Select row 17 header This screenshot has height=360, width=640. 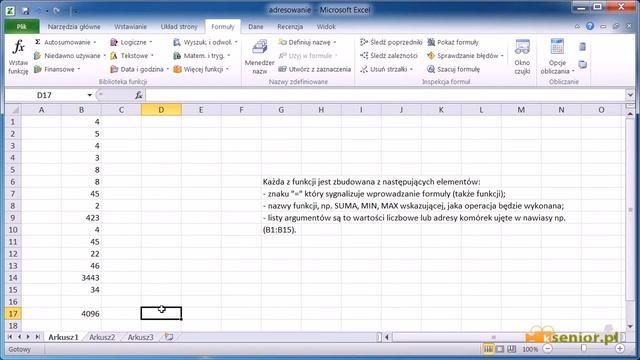pos(13,313)
